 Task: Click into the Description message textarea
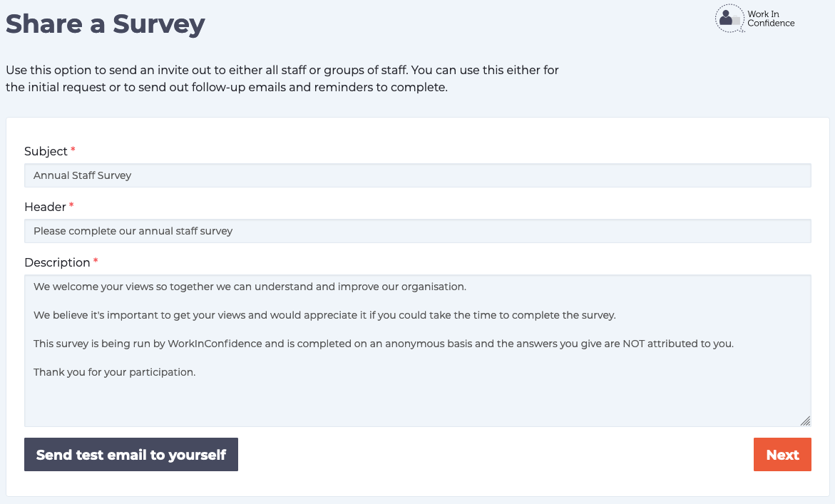(418, 349)
